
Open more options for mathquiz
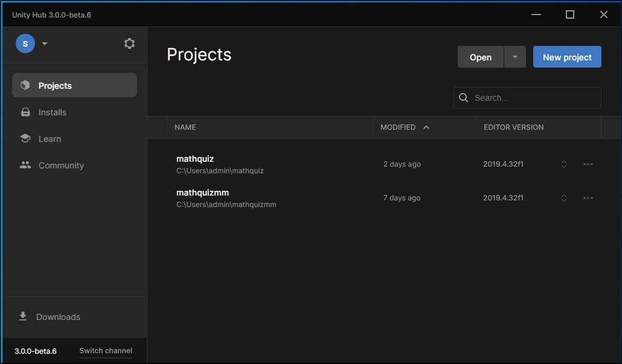tap(588, 164)
